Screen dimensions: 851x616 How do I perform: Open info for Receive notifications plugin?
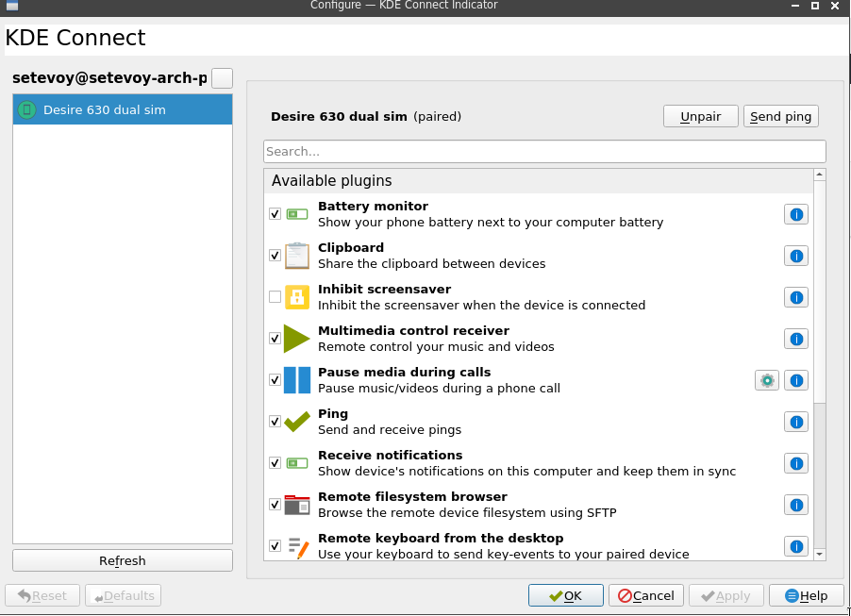click(795, 463)
